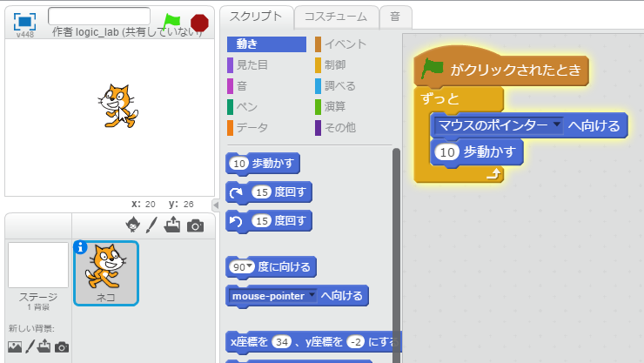Switch to the コスチューム tab
The width and height of the screenshot is (644, 363).
click(336, 17)
